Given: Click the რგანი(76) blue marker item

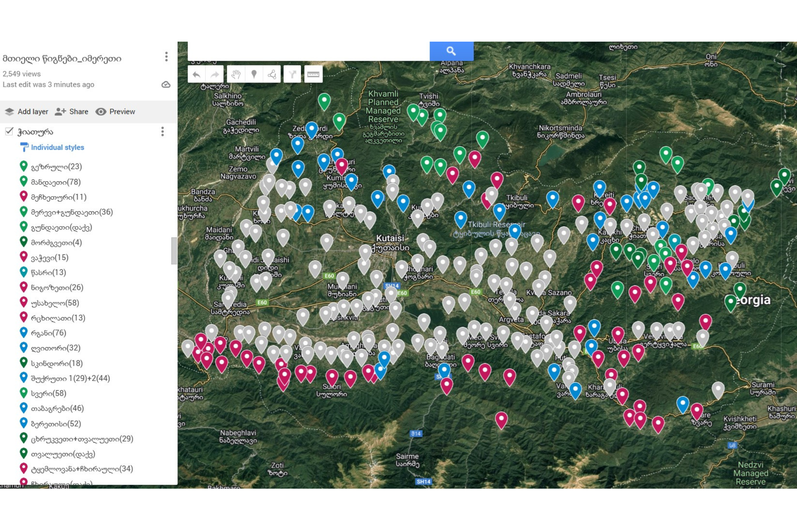Looking at the screenshot, I should pyautogui.click(x=49, y=333).
